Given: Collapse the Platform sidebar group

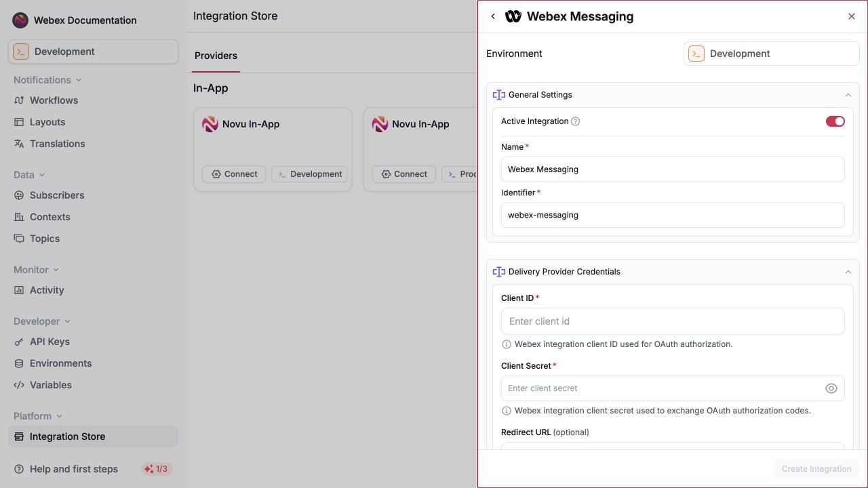Looking at the screenshot, I should pos(38,416).
